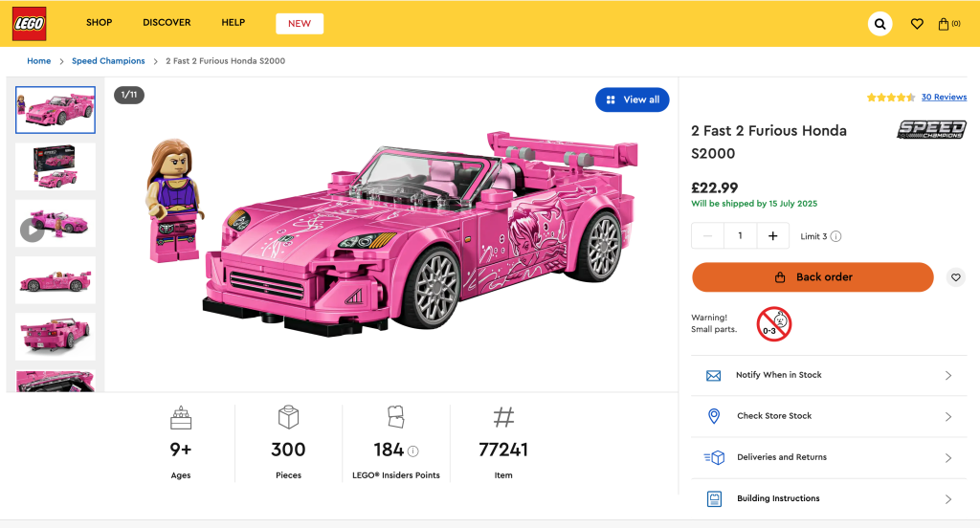The height and width of the screenshot is (528, 980).
Task: Click the Speed Champions brand logo
Action: 931,130
